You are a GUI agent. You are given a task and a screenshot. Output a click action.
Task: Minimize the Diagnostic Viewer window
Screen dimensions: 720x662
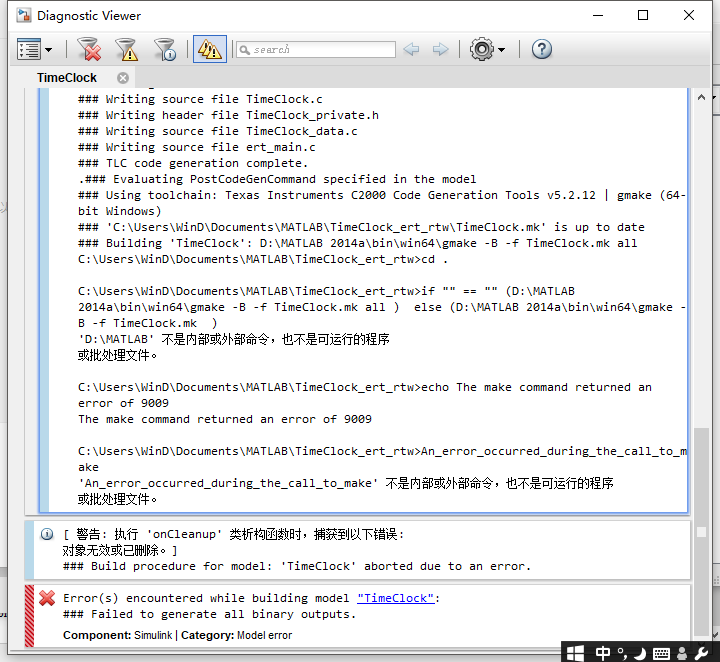(598, 15)
